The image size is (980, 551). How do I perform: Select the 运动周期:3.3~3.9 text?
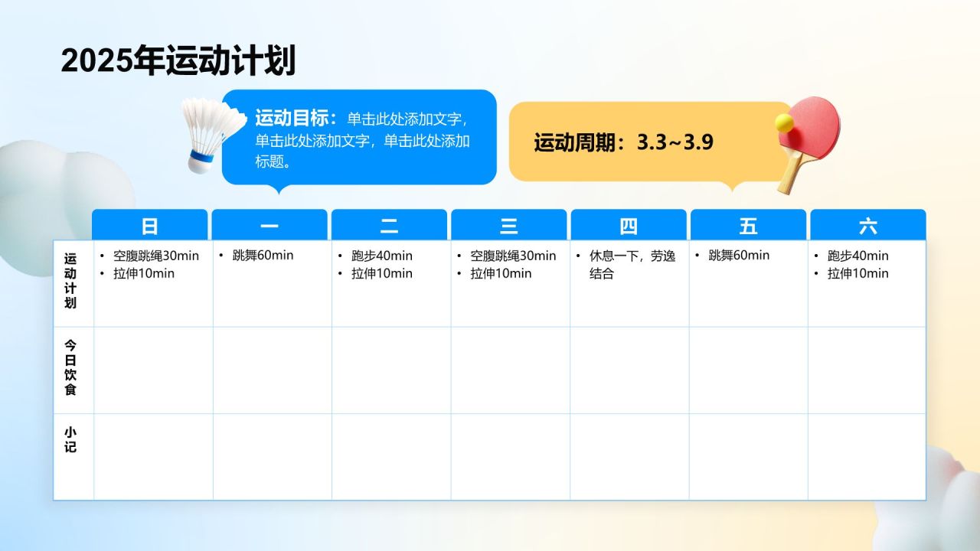624,142
